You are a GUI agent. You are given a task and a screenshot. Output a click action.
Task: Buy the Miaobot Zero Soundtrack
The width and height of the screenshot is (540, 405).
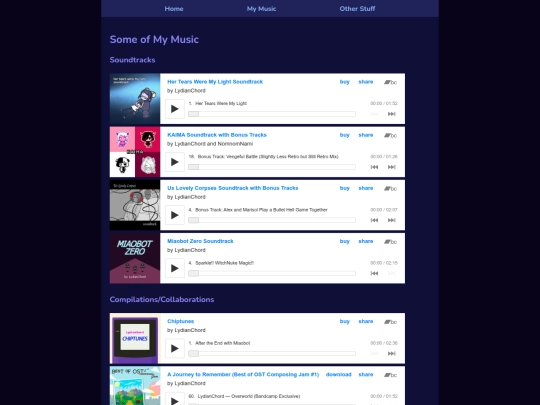click(344, 241)
